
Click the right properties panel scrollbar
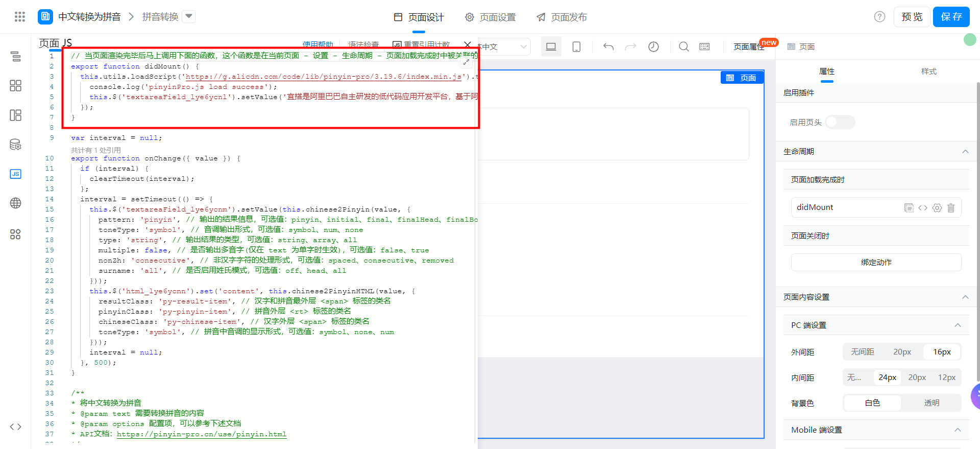click(x=978, y=232)
